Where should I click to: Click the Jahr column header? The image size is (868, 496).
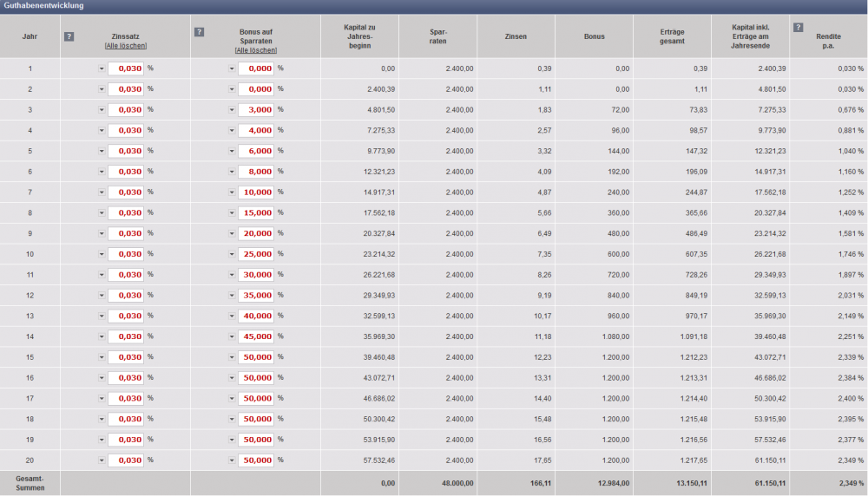coord(30,36)
